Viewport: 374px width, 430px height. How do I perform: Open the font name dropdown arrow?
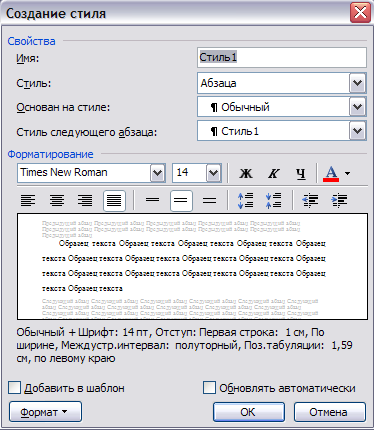coord(157,173)
